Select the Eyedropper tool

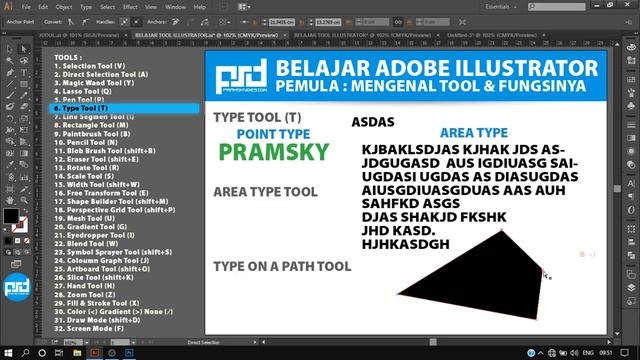10,165
